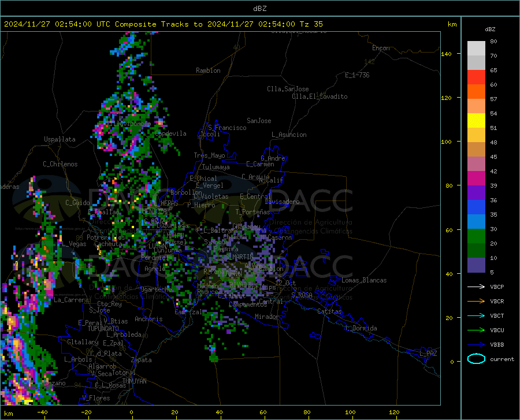Click the 'current' legend label
Screen dimensions: 520x420
point(502,359)
